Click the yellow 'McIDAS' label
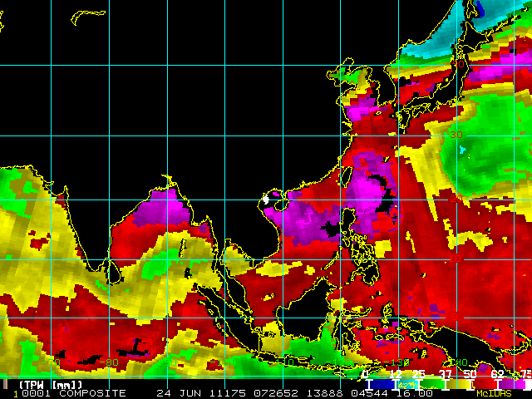The width and height of the screenshot is (532, 399). pyautogui.click(x=494, y=393)
